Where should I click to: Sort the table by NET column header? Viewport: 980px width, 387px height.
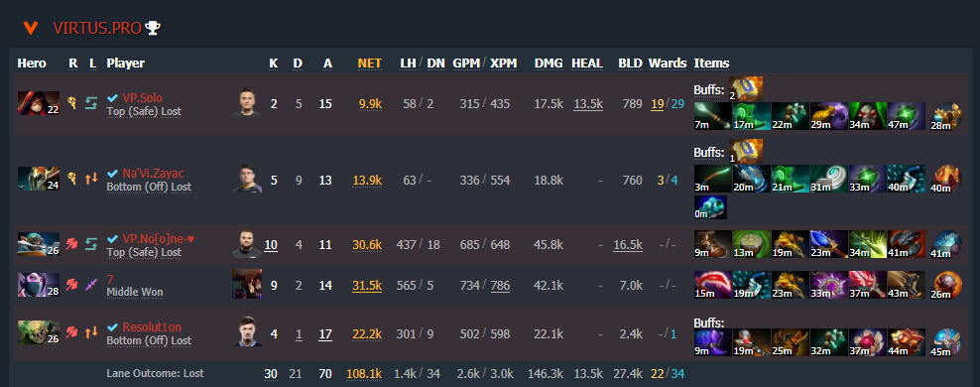pyautogui.click(x=369, y=64)
